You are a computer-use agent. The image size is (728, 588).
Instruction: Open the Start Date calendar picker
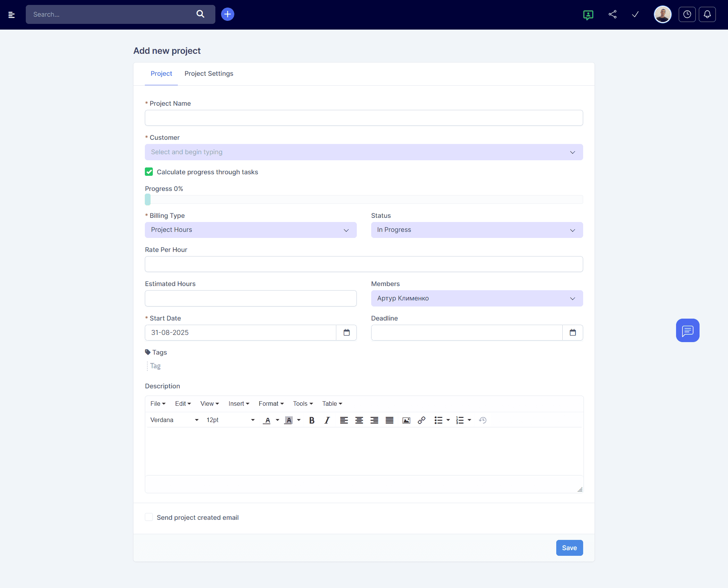[x=346, y=333]
